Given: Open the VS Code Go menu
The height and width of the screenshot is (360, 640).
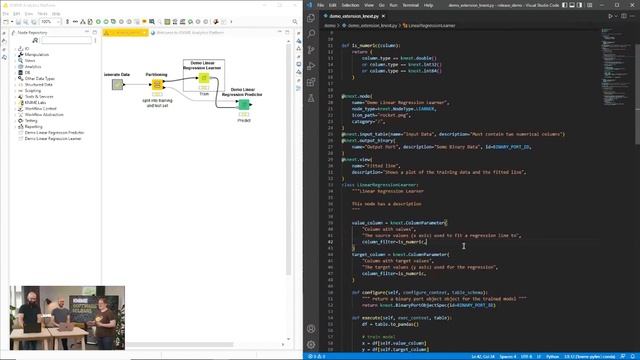Looking at the screenshot, I should click(x=382, y=5).
